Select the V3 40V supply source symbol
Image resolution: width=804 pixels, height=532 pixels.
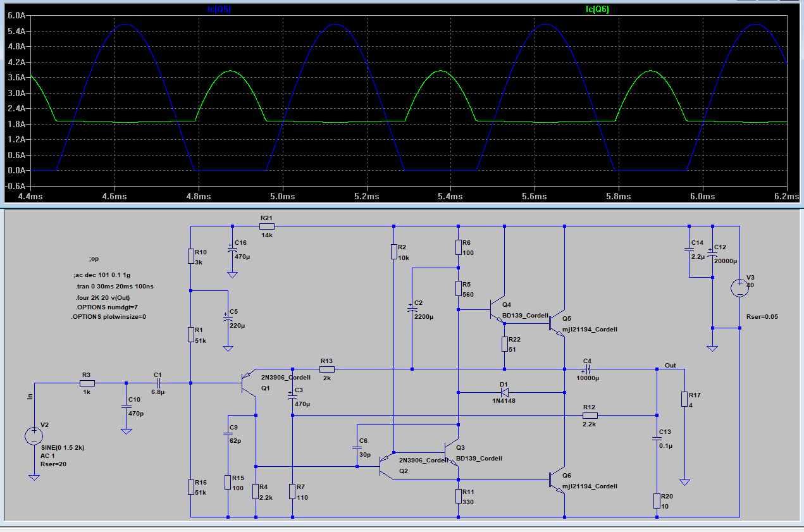point(739,288)
